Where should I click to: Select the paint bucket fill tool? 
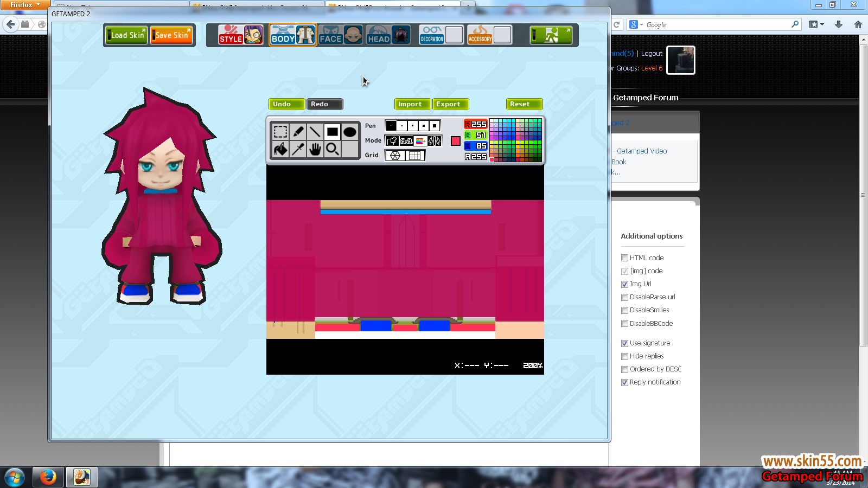[280, 149]
